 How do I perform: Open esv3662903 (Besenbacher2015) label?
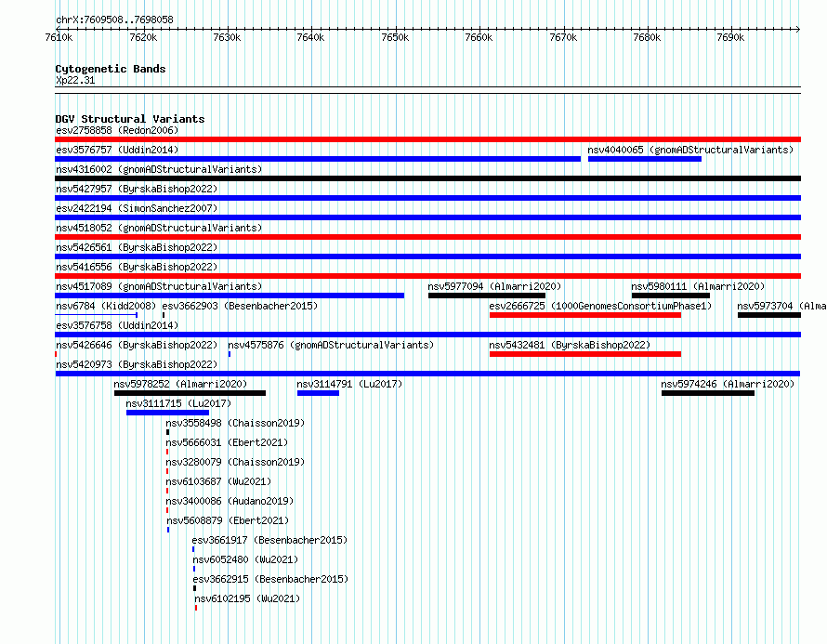(240, 306)
